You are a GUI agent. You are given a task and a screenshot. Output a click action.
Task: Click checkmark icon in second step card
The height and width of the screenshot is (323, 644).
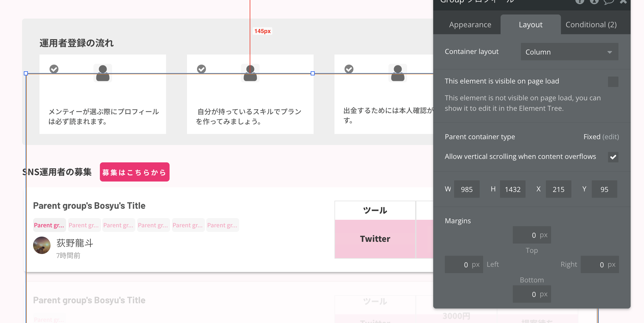point(202,69)
